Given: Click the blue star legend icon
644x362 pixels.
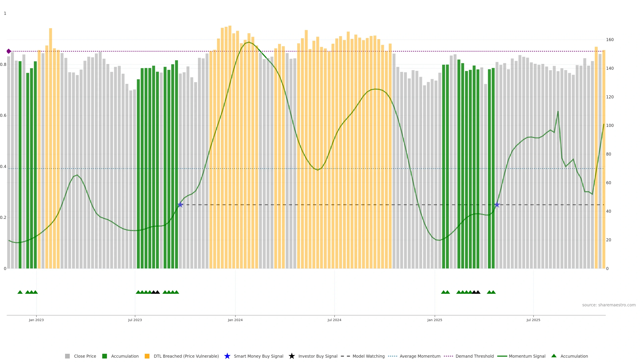Looking at the screenshot, I should pyautogui.click(x=227, y=356).
